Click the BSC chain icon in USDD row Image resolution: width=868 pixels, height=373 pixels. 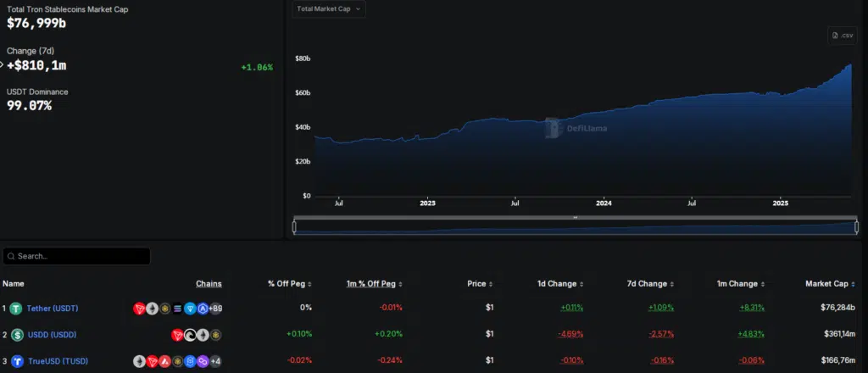pyautogui.click(x=215, y=335)
